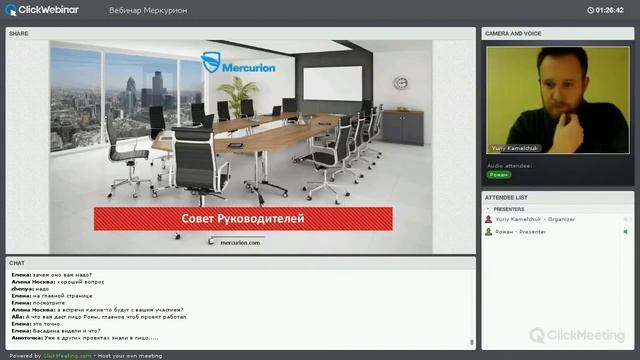Click chat message 'zhenya: надо'

click(x=30, y=289)
